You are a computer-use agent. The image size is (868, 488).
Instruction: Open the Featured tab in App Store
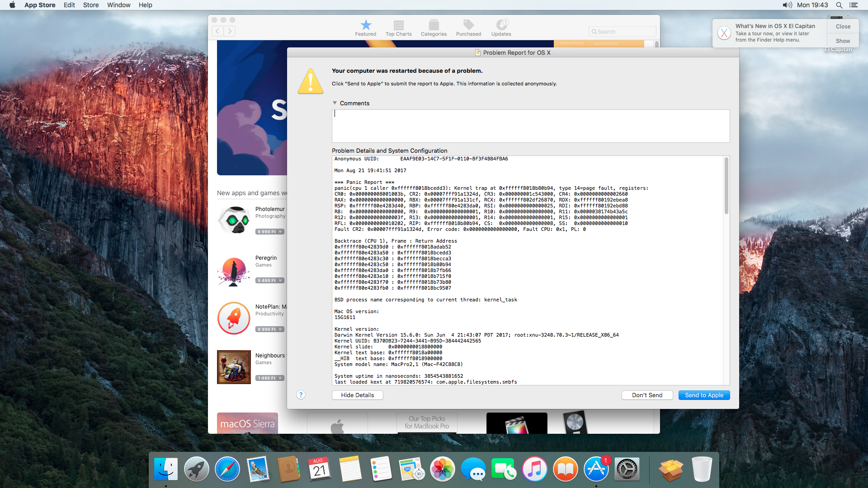365,28
